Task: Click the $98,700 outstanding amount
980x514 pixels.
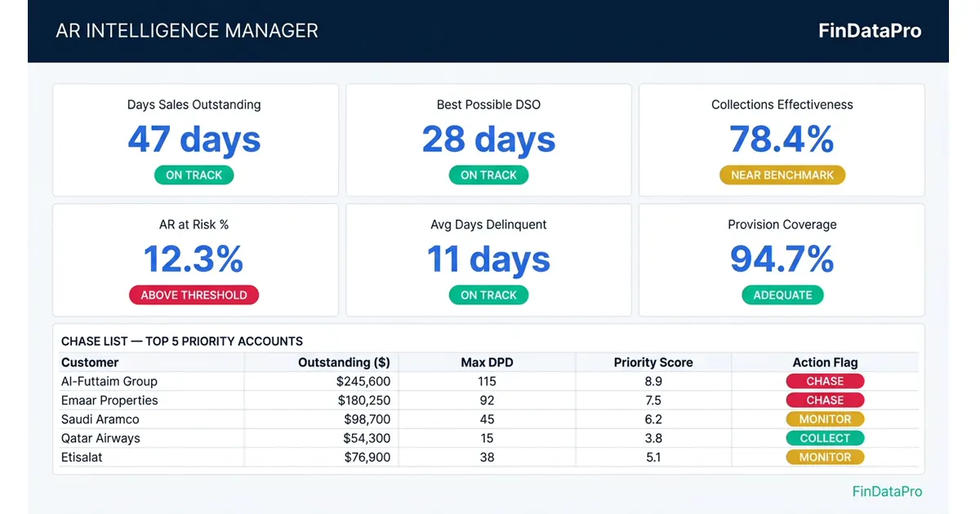Action: tap(367, 419)
